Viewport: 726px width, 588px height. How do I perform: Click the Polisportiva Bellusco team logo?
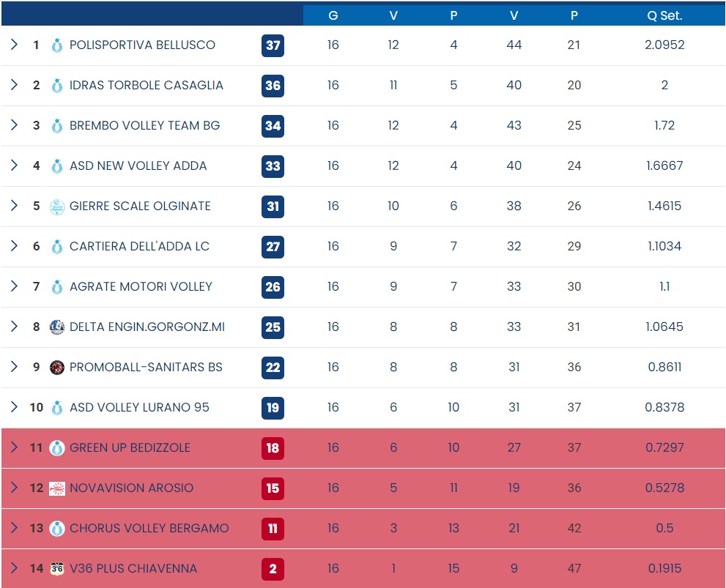tap(57, 45)
